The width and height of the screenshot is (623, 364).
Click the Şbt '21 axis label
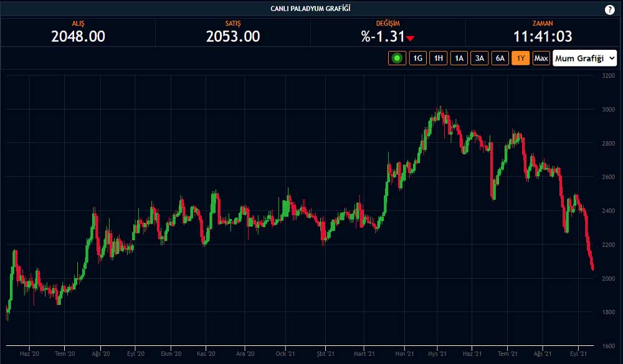point(325,353)
